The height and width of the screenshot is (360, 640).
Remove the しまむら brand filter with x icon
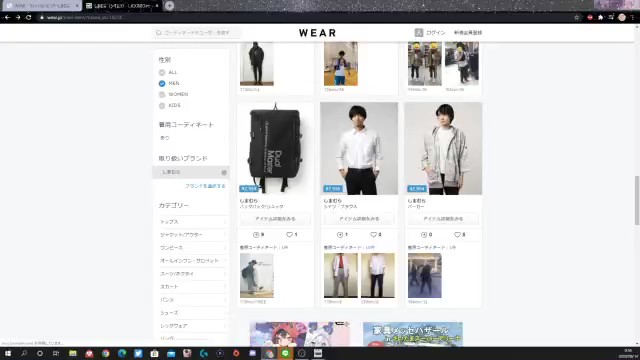click(224, 172)
